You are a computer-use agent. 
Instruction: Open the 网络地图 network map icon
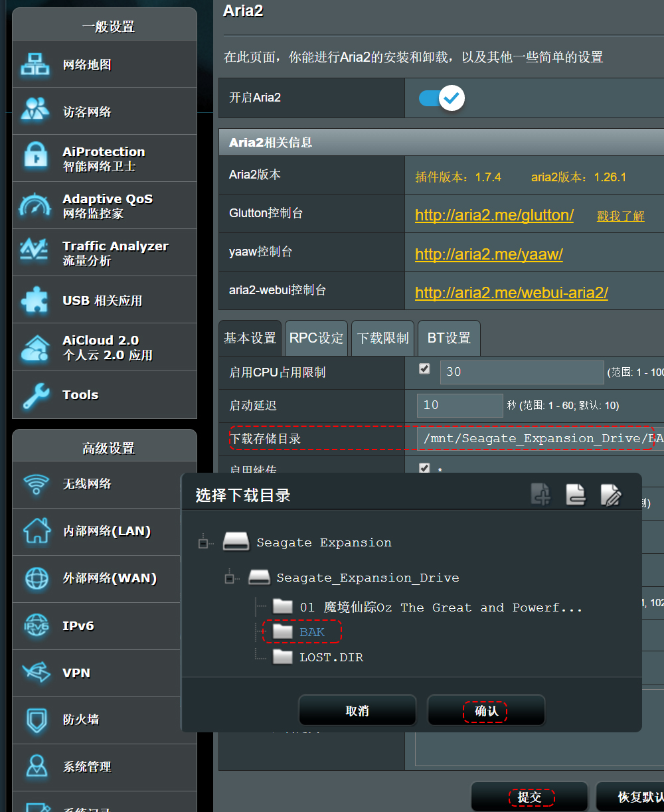click(x=35, y=64)
